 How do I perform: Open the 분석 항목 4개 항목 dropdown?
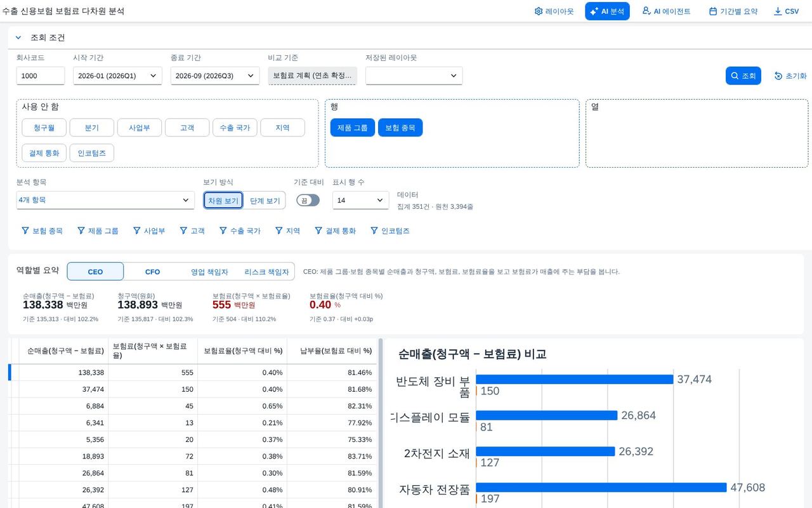(x=105, y=200)
